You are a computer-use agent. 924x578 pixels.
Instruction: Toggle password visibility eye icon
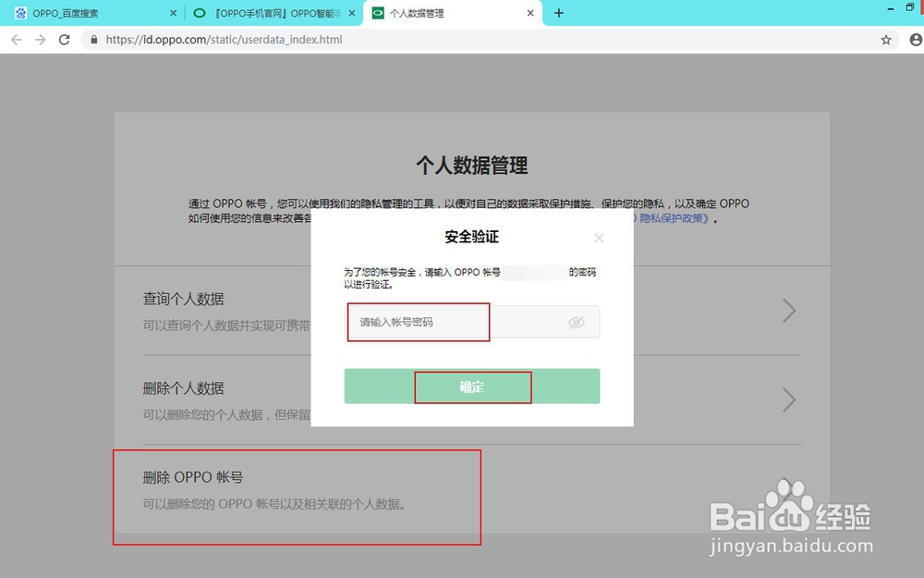[577, 322]
